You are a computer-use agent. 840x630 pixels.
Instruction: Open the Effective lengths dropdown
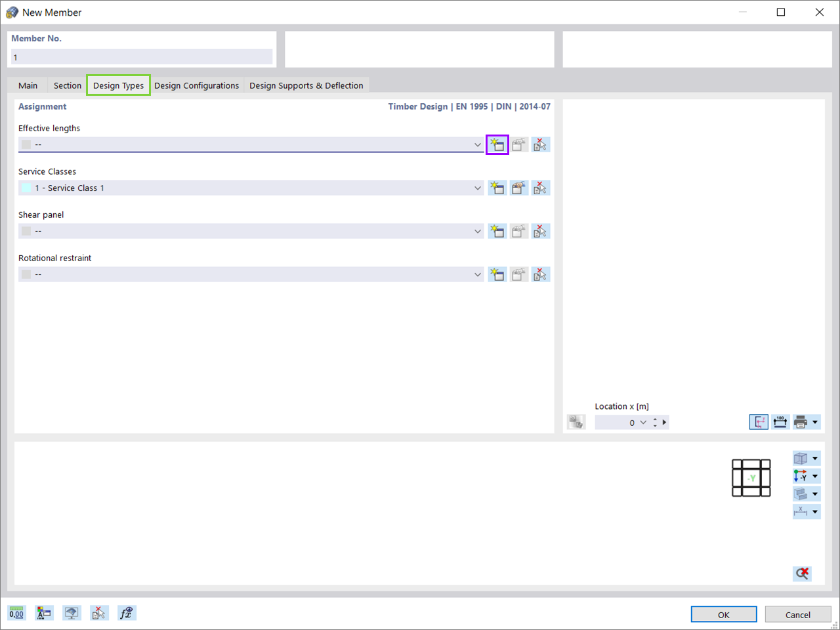point(478,144)
